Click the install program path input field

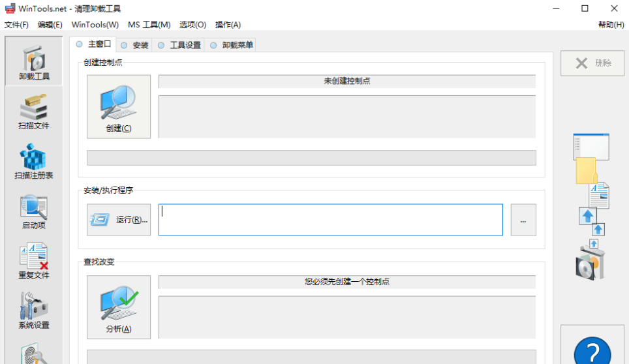(x=330, y=220)
